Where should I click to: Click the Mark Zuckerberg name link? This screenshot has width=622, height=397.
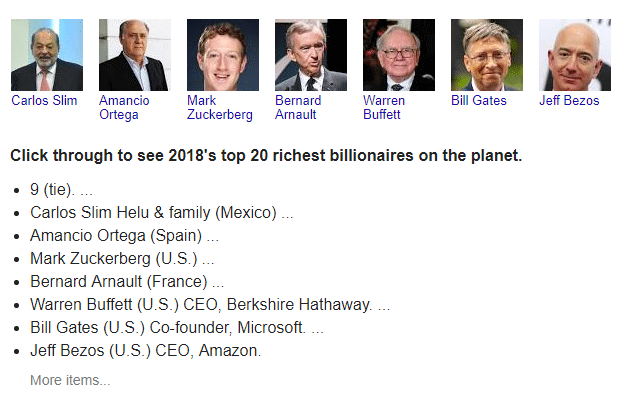(x=220, y=107)
